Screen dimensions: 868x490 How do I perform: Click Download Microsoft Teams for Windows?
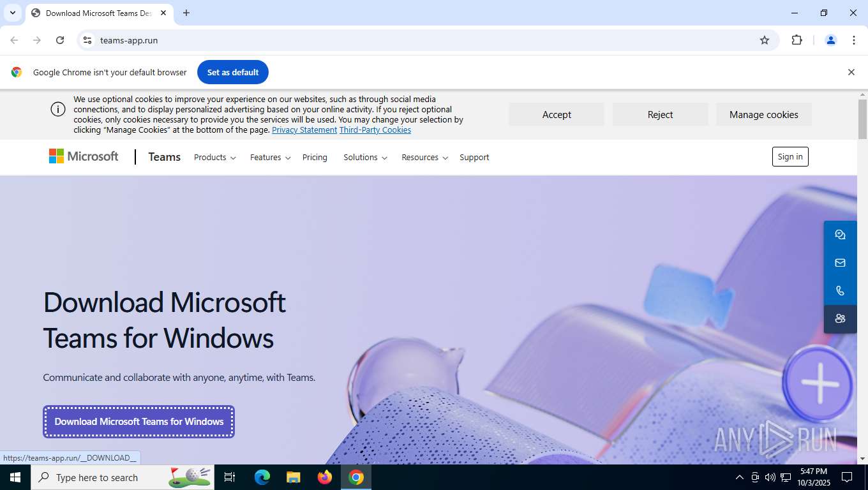pos(139,422)
